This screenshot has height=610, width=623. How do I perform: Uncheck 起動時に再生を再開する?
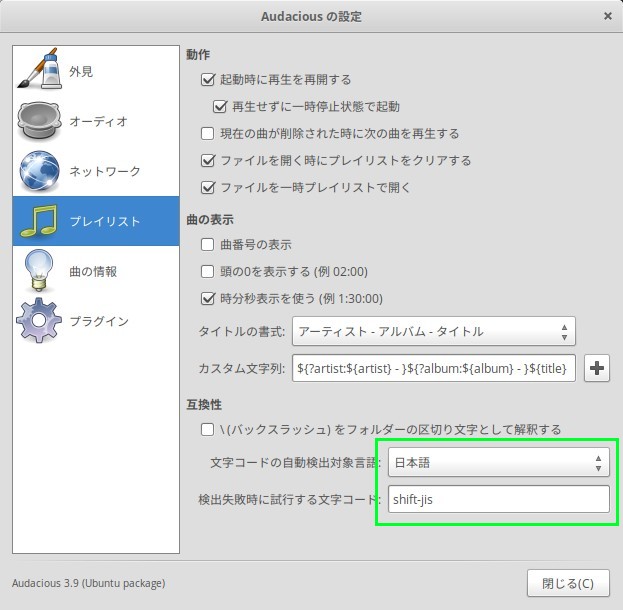click(208, 79)
